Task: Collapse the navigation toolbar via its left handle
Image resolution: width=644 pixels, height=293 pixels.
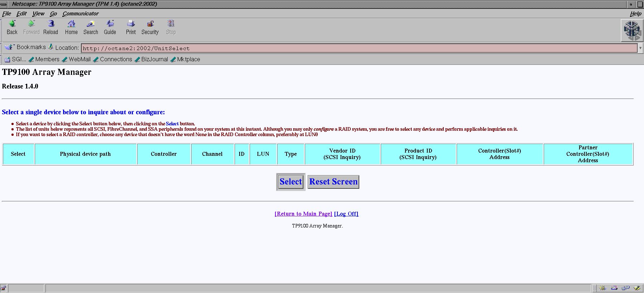Action: pyautogui.click(x=1, y=30)
